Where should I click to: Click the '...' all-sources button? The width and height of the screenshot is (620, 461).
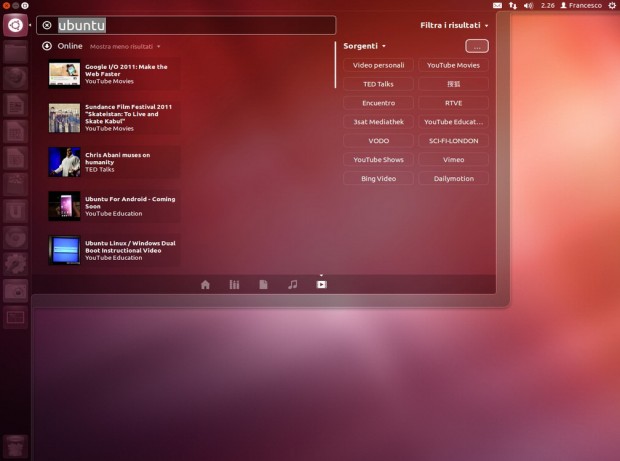coord(477,46)
